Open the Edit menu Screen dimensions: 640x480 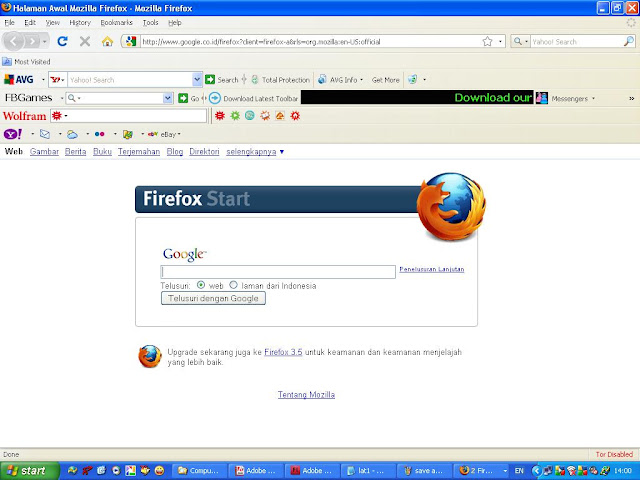30,23
